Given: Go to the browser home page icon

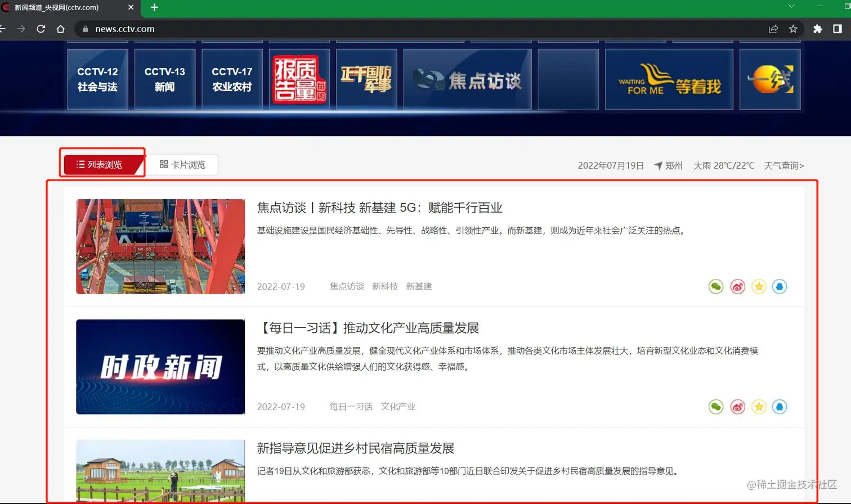Looking at the screenshot, I should click(61, 29).
